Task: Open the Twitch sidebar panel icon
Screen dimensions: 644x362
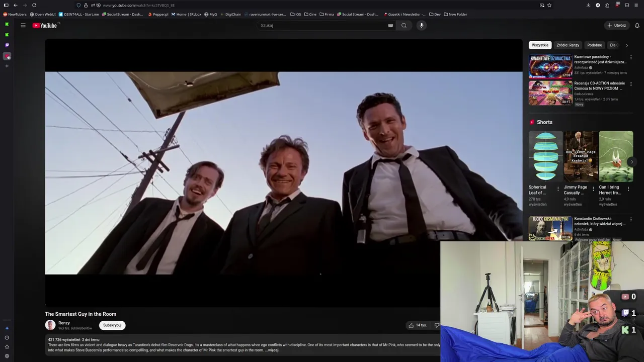Action: pyautogui.click(x=7, y=45)
